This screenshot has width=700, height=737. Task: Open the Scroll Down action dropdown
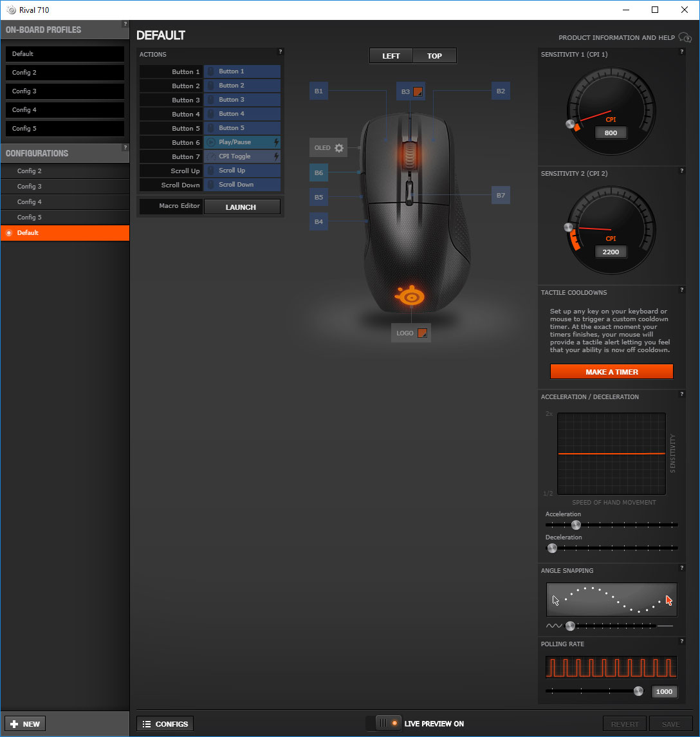[243, 184]
